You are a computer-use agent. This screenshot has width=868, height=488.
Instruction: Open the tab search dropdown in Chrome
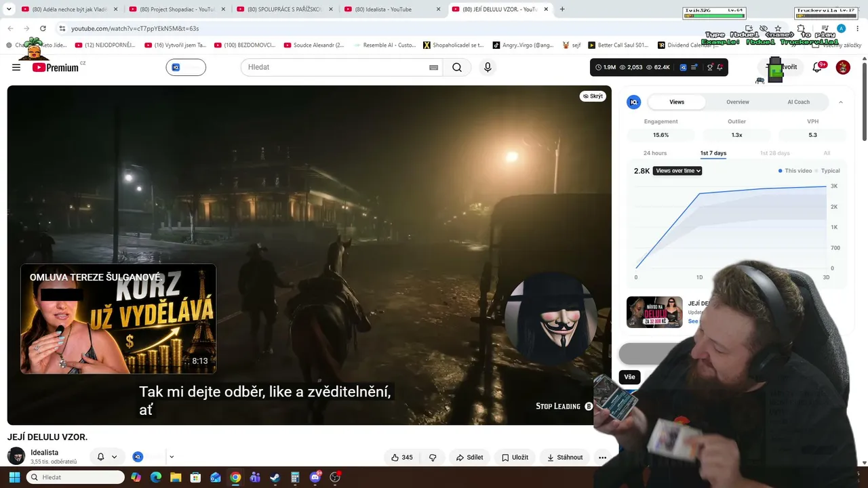[x=9, y=9]
